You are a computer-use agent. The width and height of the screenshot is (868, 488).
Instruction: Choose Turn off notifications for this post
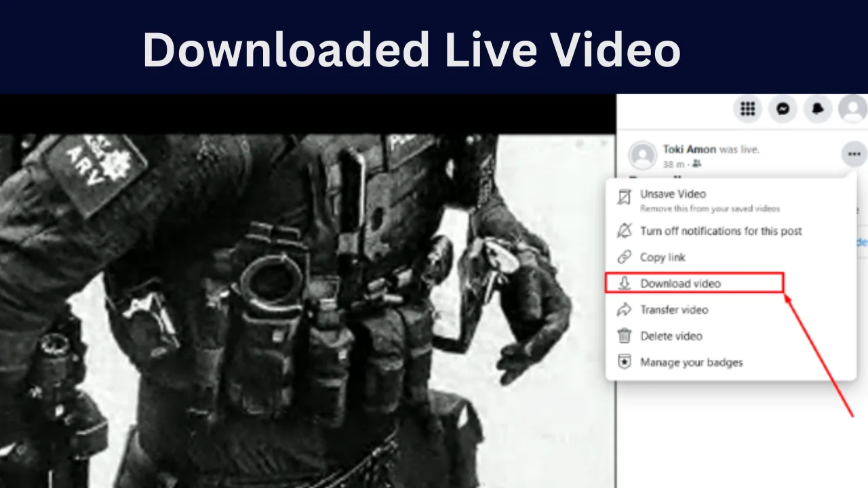[730, 231]
